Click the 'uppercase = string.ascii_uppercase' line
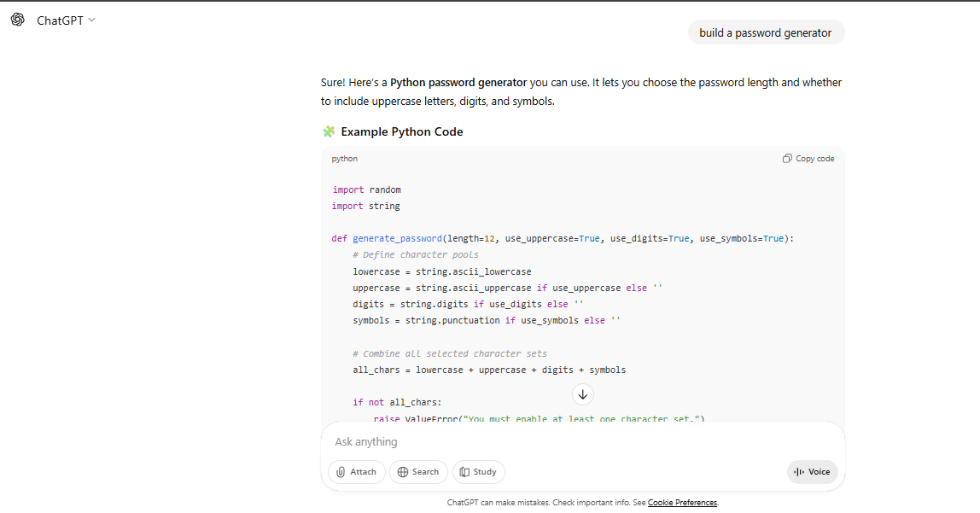980x513 pixels. pos(507,288)
